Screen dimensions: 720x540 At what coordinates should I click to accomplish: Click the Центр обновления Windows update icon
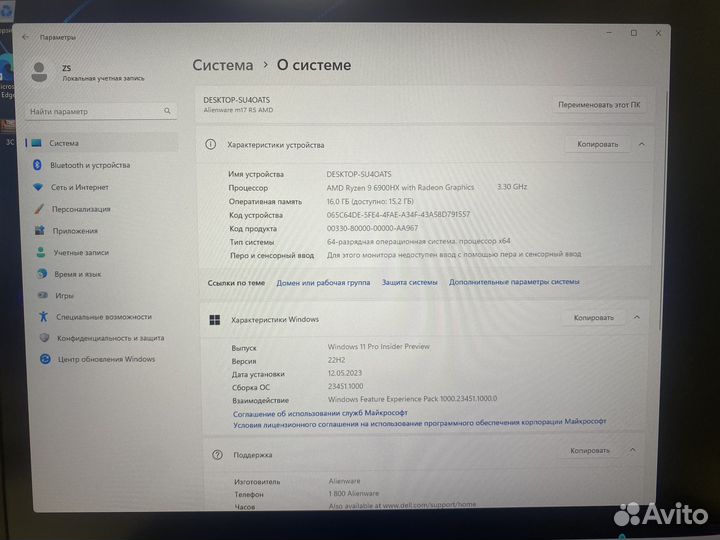45,359
